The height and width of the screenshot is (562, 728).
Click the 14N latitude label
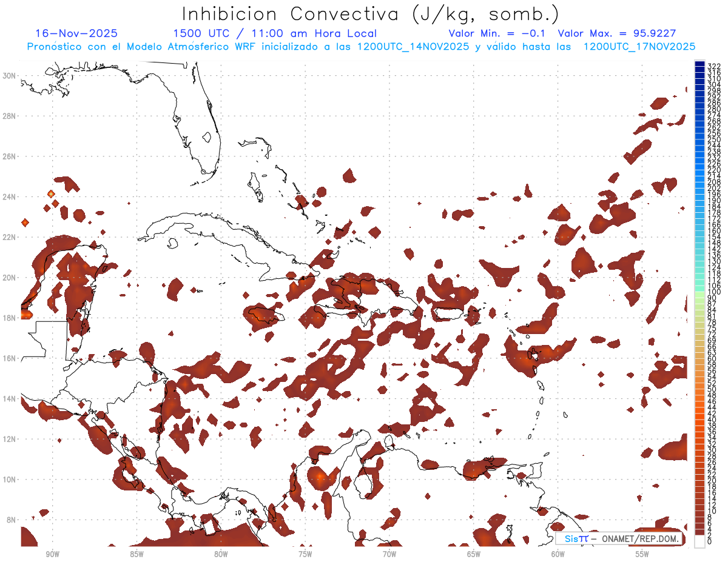pos(10,399)
